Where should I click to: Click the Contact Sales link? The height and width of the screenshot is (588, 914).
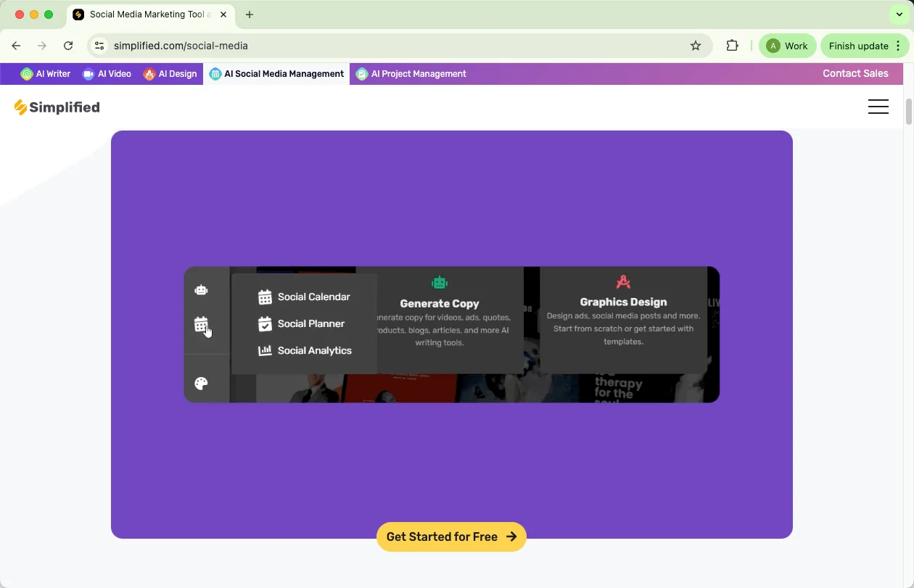[x=855, y=73]
